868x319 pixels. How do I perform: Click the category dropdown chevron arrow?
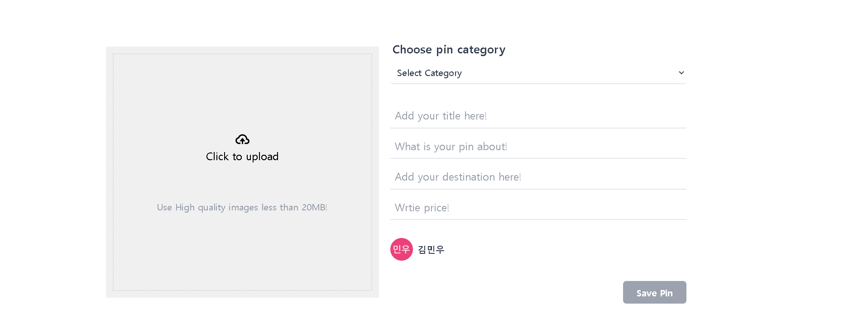click(681, 73)
